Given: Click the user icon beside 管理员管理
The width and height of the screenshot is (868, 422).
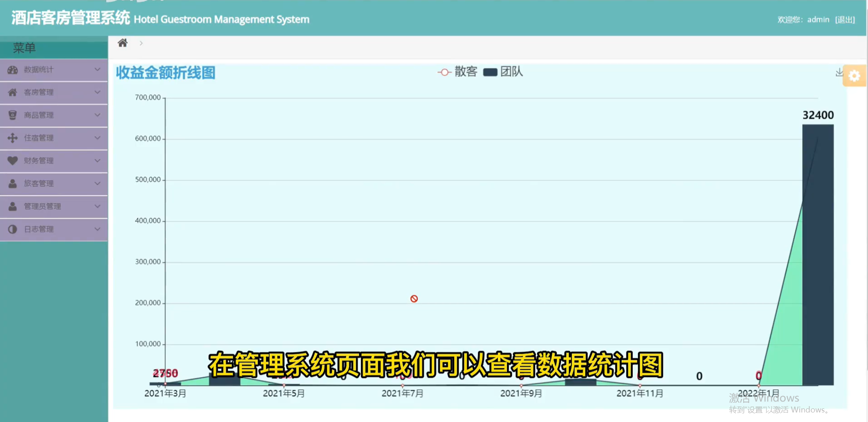Looking at the screenshot, I should (x=13, y=206).
